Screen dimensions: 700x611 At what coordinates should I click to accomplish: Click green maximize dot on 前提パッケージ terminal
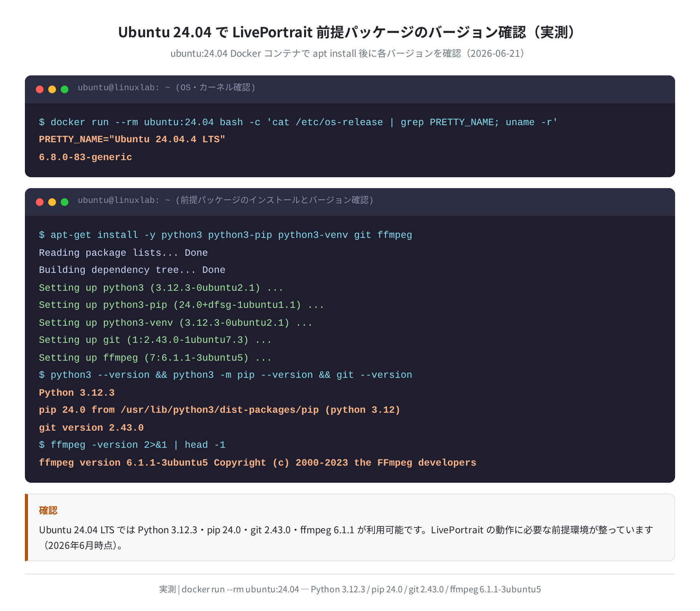[x=65, y=202]
